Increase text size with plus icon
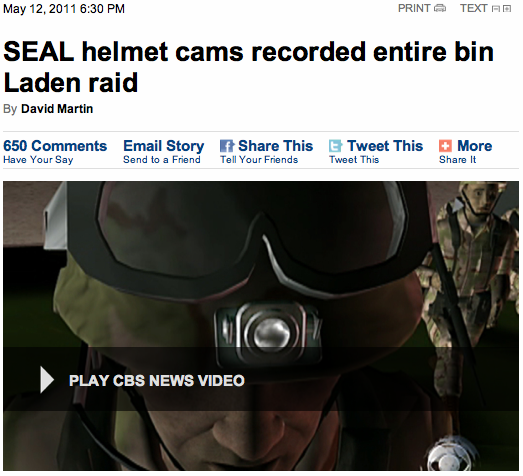The height and width of the screenshot is (476, 523). (507, 9)
